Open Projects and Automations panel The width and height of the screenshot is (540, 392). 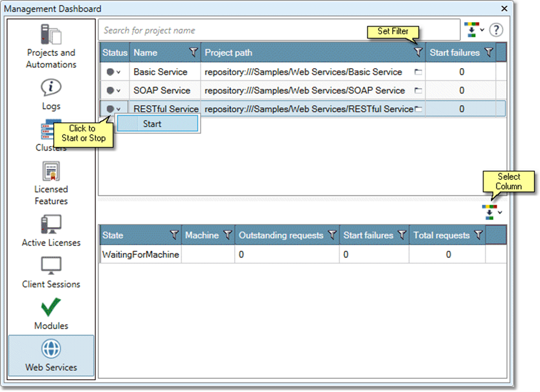point(51,47)
